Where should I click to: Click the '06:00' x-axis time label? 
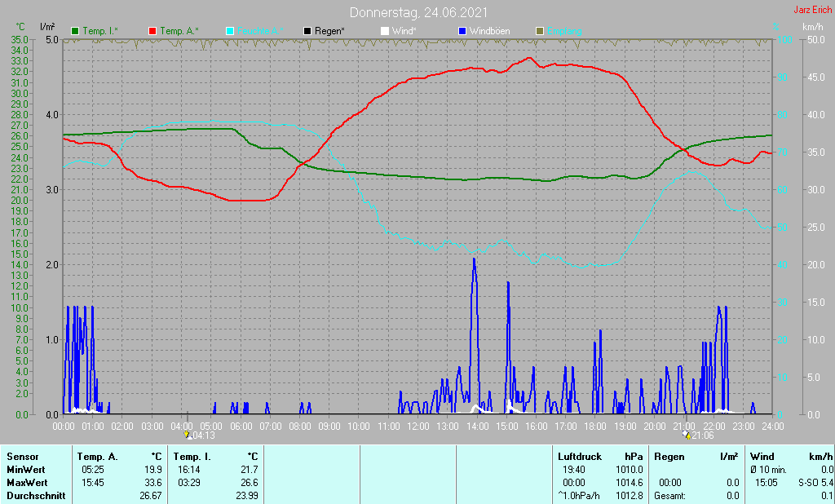pyautogui.click(x=241, y=427)
